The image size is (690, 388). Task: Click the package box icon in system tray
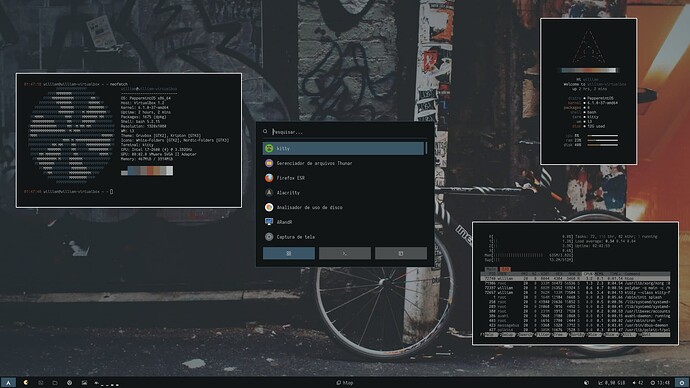(586, 383)
